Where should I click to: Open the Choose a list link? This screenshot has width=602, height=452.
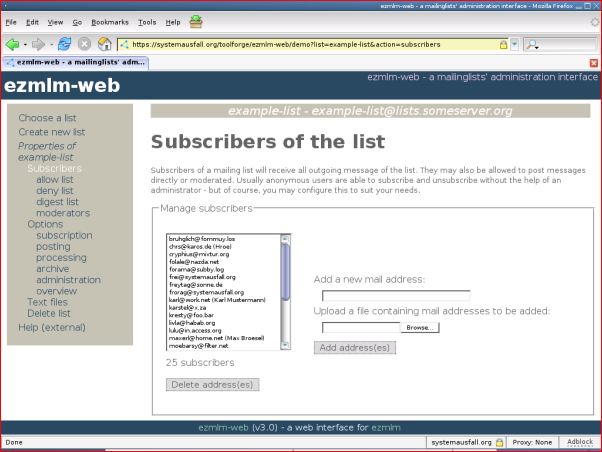[x=47, y=118]
